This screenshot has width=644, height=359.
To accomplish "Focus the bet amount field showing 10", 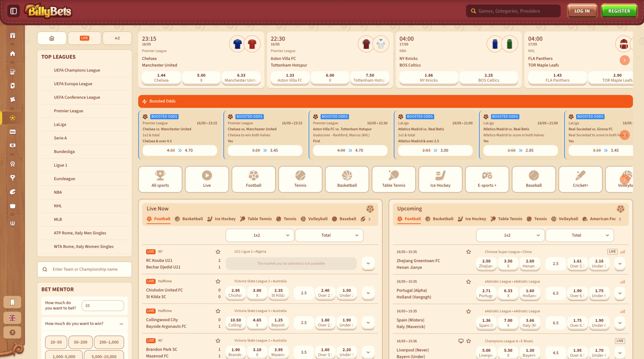I will [103, 306].
